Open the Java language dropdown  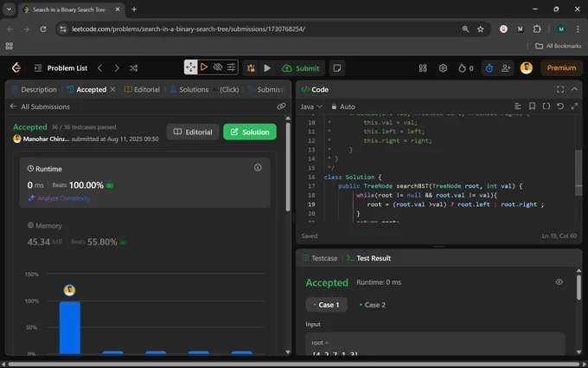[311, 107]
